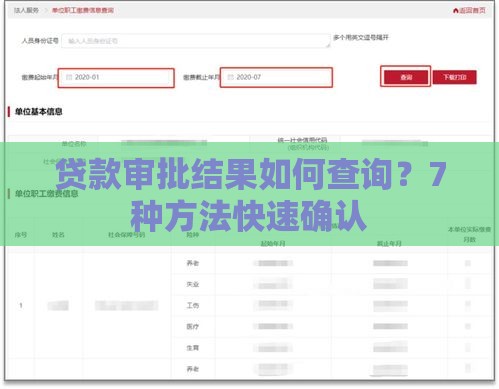Click the 姓名 column header

click(x=58, y=235)
